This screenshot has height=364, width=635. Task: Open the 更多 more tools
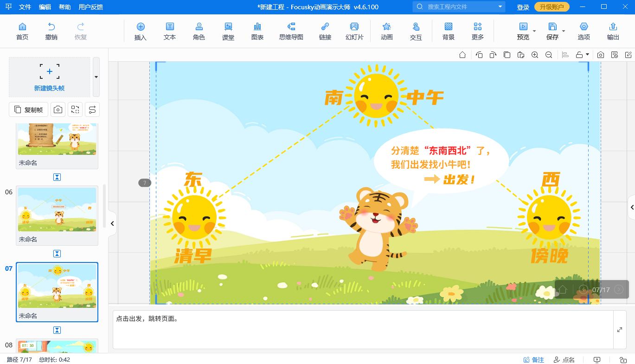(478, 31)
